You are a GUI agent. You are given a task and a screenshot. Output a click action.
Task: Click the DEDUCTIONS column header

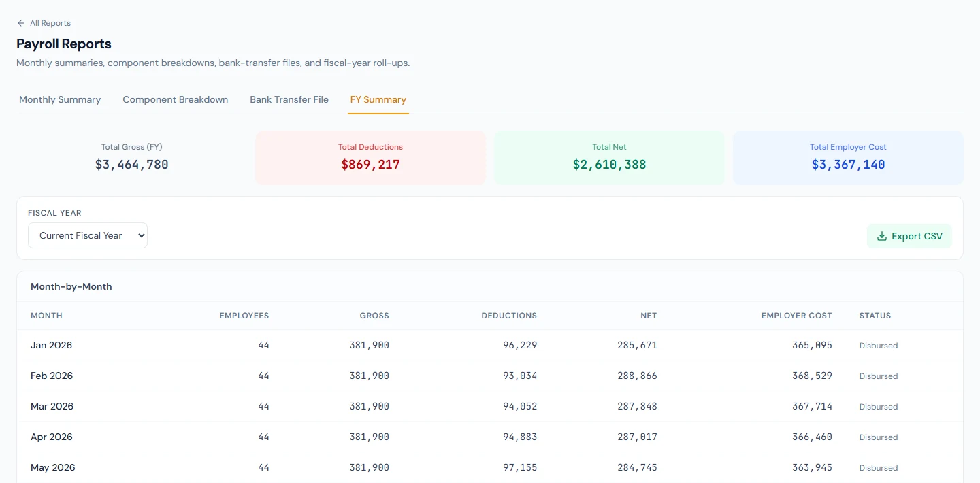pos(509,316)
